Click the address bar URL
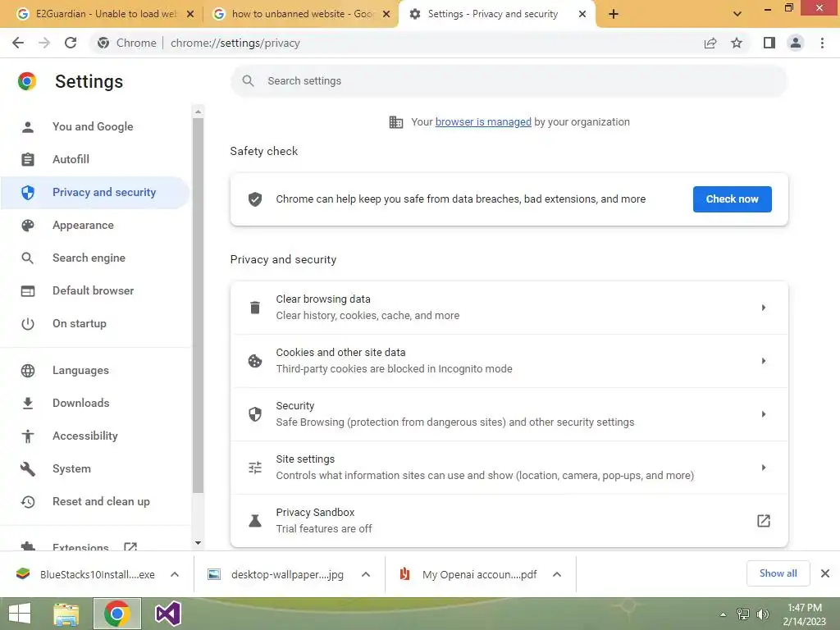The image size is (840, 630). pyautogui.click(x=235, y=43)
